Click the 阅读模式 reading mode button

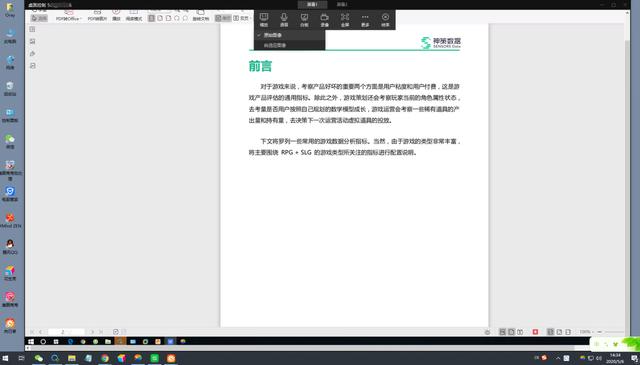134,16
